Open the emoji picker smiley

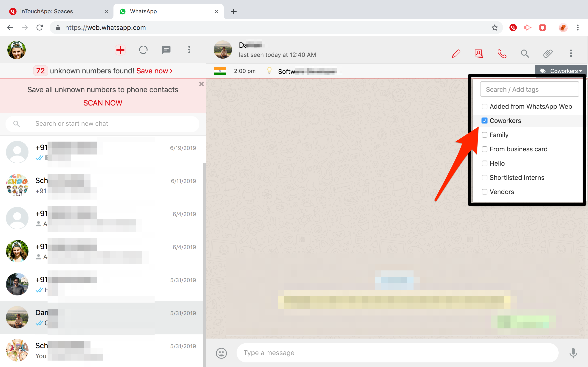click(x=221, y=353)
